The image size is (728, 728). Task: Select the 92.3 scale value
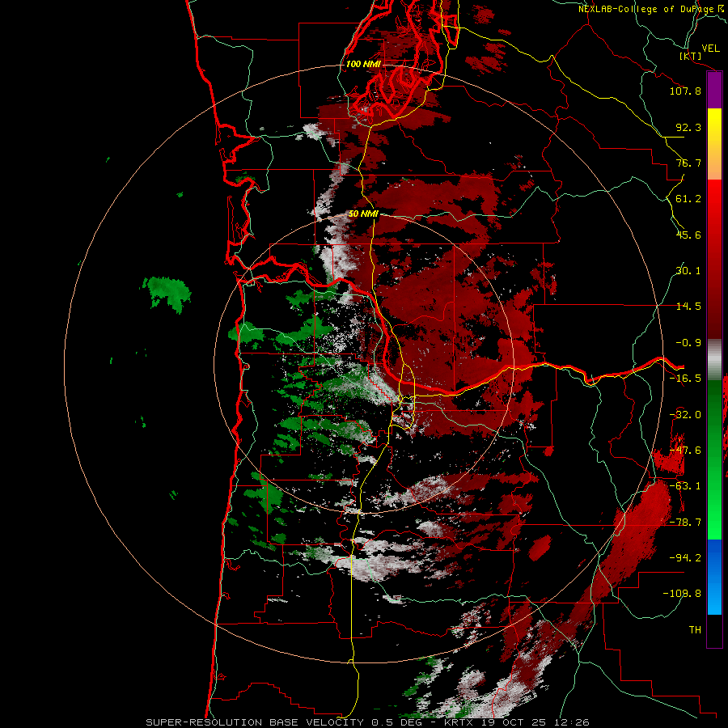[x=688, y=127]
